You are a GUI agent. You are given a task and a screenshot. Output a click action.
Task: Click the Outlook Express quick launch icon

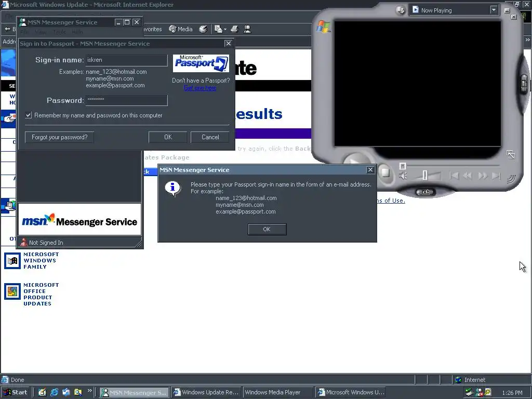click(x=66, y=392)
